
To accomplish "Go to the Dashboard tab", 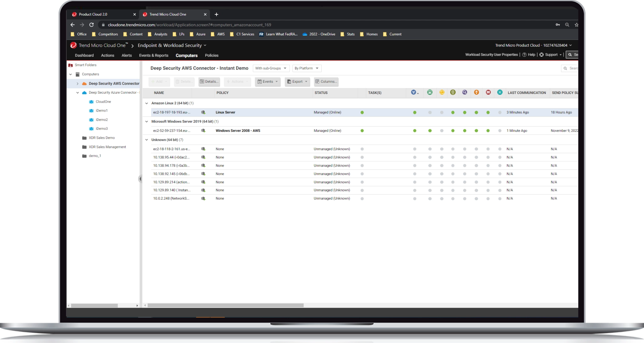I will pyautogui.click(x=84, y=55).
